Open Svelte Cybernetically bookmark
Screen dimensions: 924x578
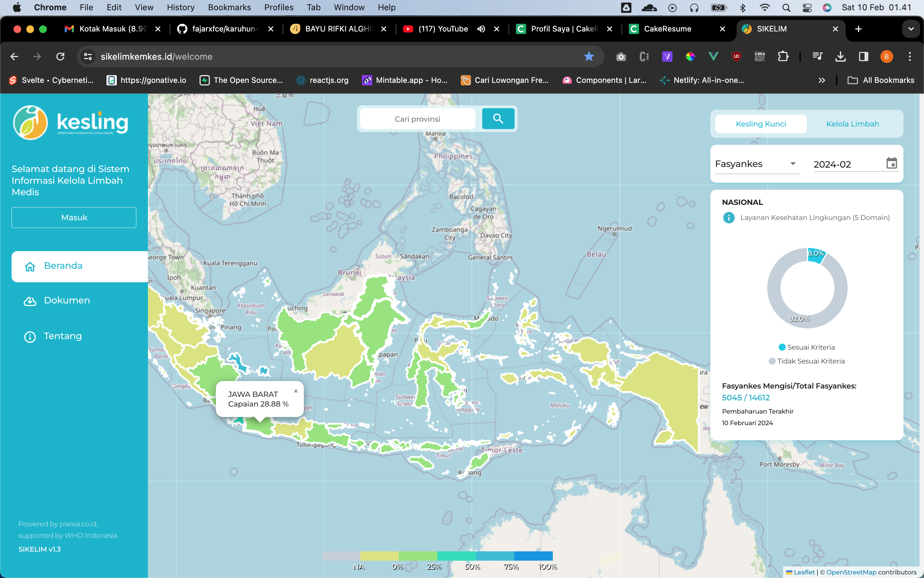pos(51,80)
